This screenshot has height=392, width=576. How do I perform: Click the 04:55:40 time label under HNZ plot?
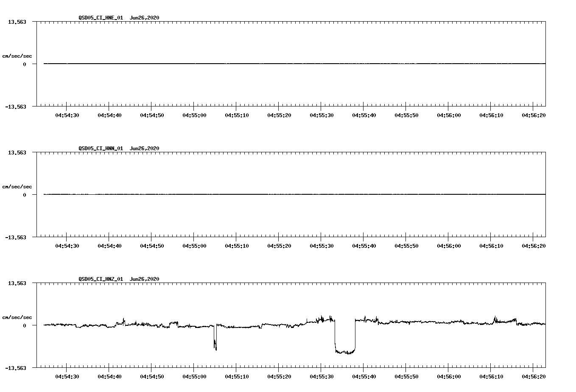coord(364,377)
